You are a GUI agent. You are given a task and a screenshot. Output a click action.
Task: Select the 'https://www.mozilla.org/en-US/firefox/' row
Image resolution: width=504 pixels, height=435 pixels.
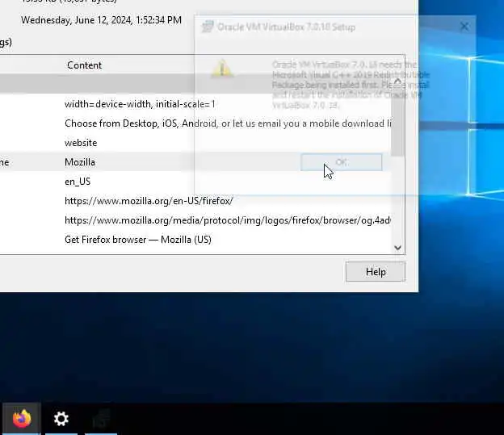pyautogui.click(x=195, y=201)
